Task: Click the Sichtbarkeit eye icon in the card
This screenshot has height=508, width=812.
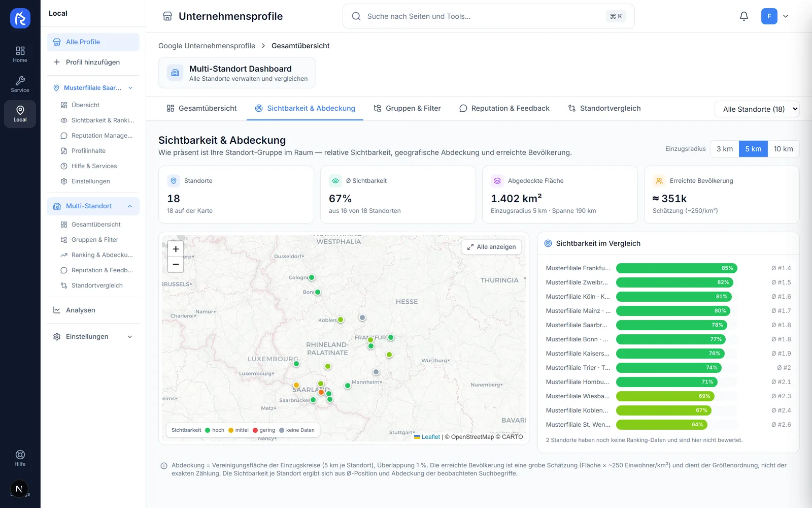Action: (x=335, y=181)
